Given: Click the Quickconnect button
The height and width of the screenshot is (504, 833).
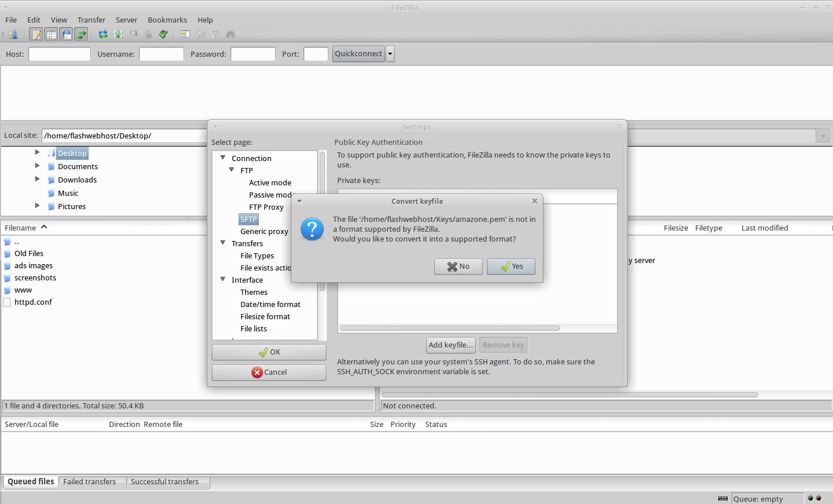Looking at the screenshot, I should (x=359, y=54).
